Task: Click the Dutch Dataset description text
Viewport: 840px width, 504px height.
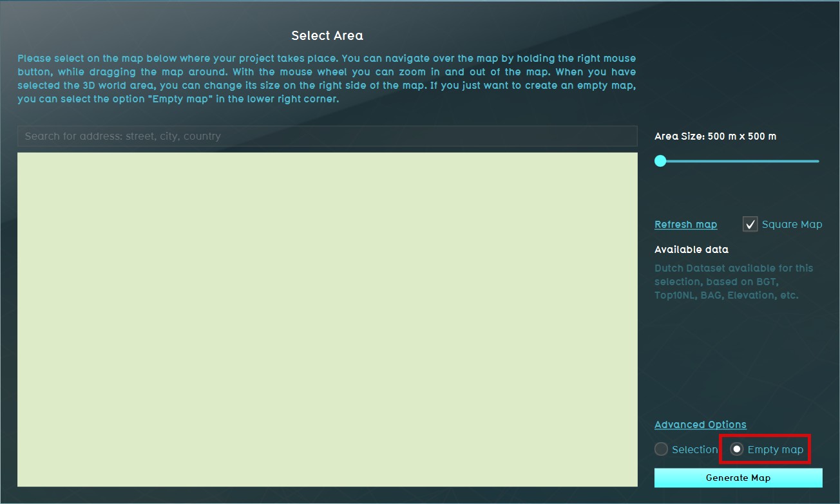Action: coord(734,282)
